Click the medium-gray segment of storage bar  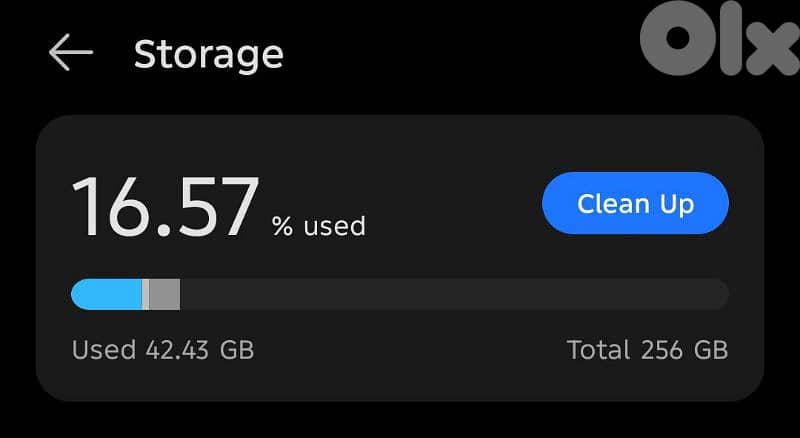(x=165, y=294)
